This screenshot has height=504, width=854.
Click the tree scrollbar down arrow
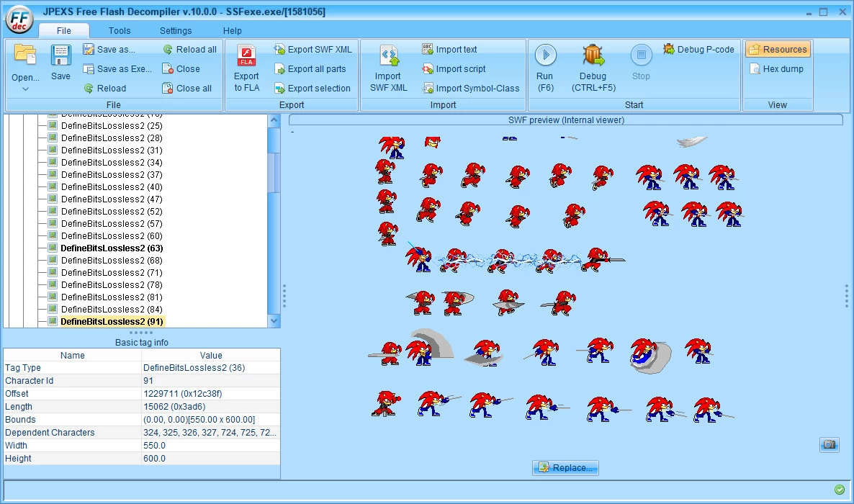click(274, 320)
